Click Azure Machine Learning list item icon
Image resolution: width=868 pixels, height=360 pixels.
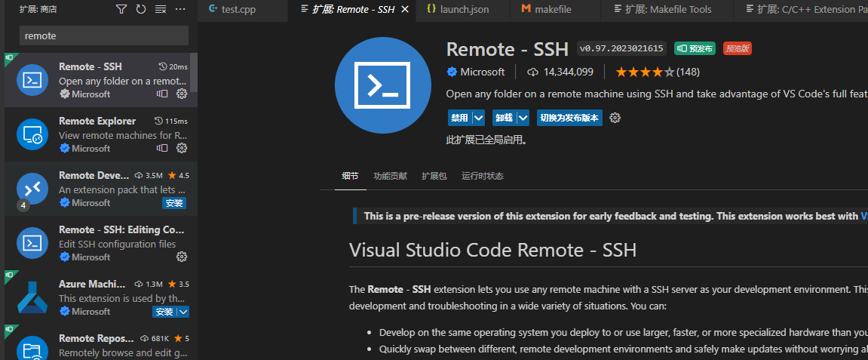pos(32,297)
